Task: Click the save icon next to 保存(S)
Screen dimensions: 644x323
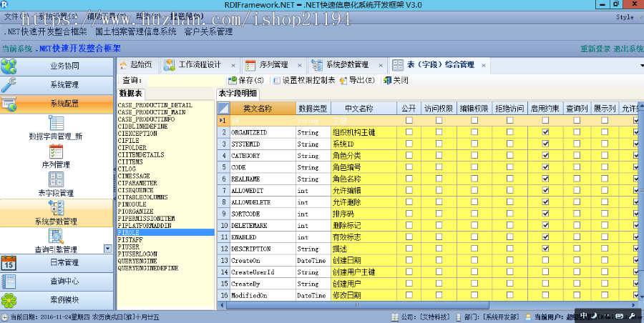Action: point(233,80)
